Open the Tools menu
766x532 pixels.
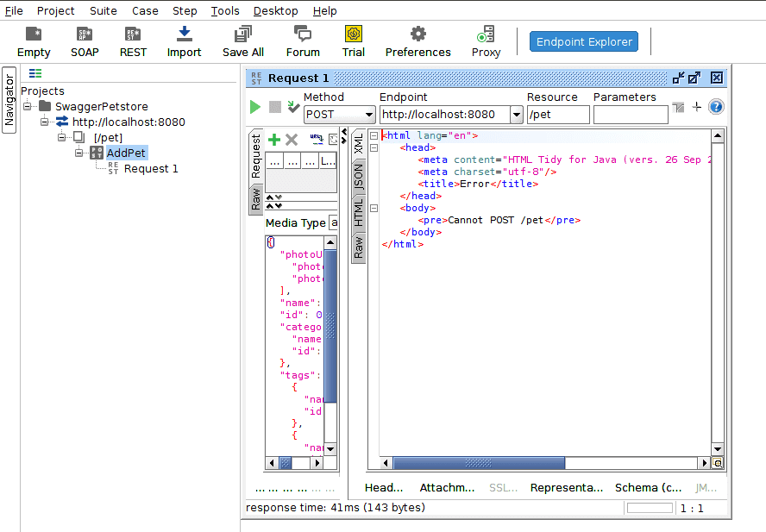[225, 10]
